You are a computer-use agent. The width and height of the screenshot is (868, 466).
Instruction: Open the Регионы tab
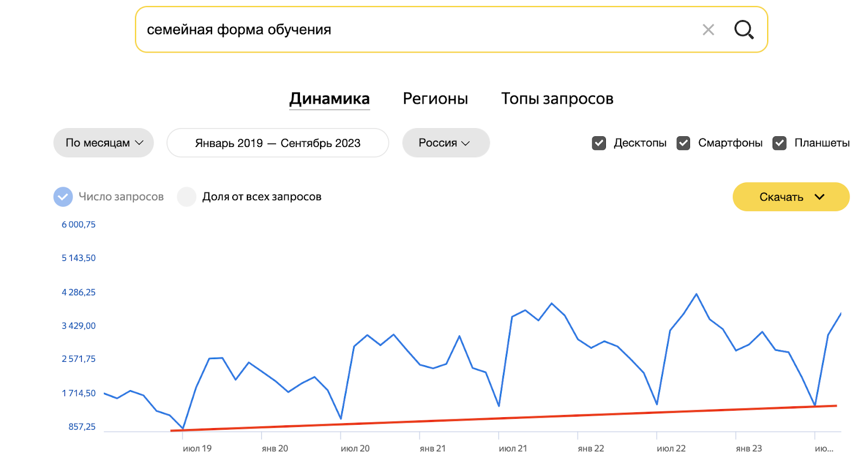click(x=435, y=99)
